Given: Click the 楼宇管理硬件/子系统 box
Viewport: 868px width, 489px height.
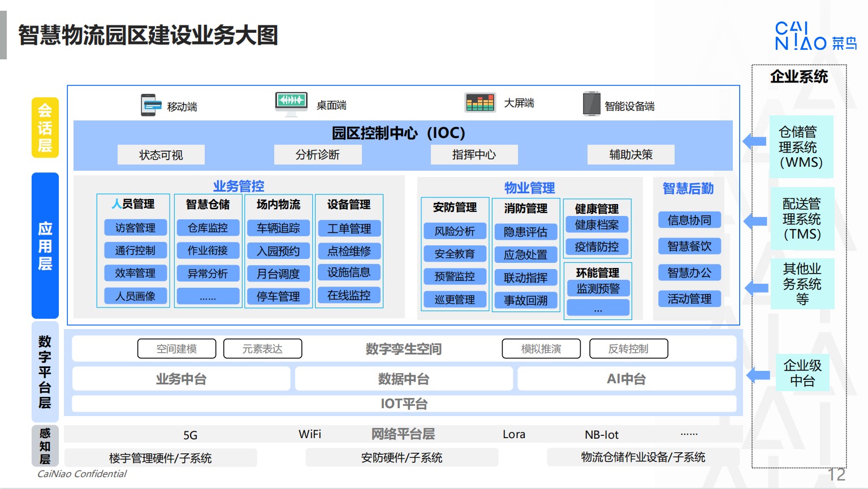Looking at the screenshot, I should 161,458.
